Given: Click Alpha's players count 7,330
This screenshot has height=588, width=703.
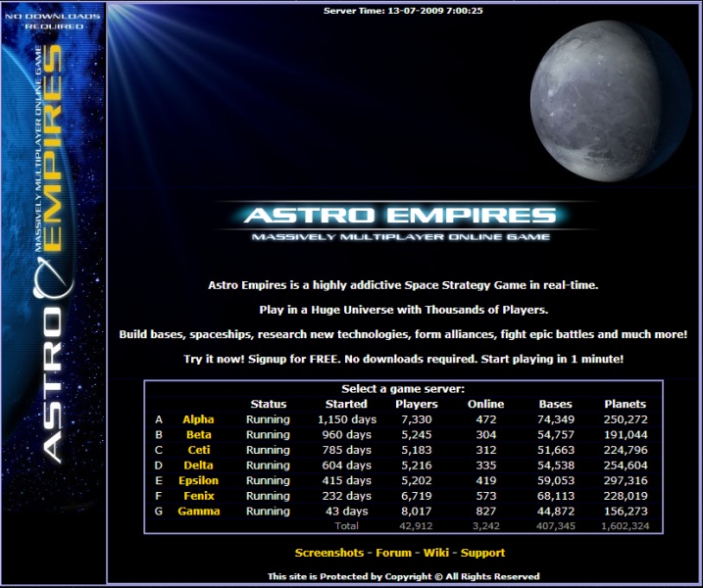Looking at the screenshot, I should point(417,419).
